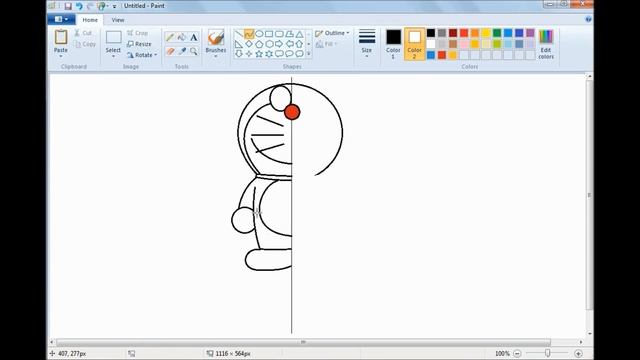Activate Color 1 foreground box
The width and height of the screenshot is (640, 360).
393,44
